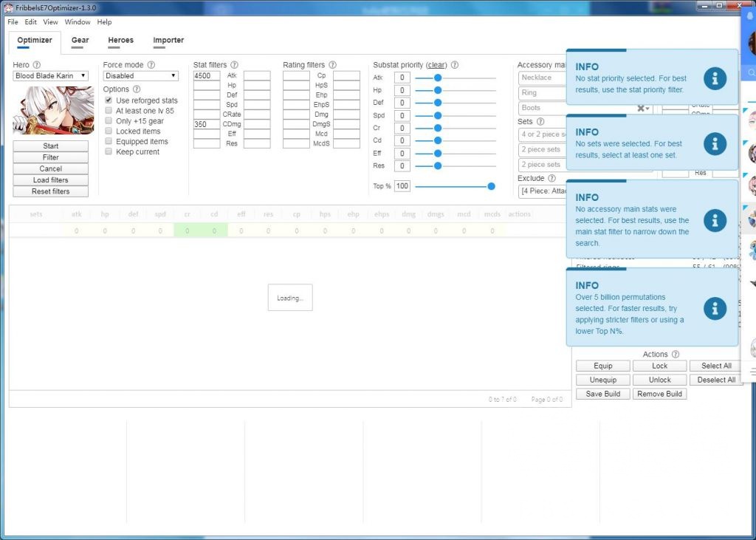Open the Necklace main stat dropdown
The height and width of the screenshot is (540, 756).
point(542,78)
